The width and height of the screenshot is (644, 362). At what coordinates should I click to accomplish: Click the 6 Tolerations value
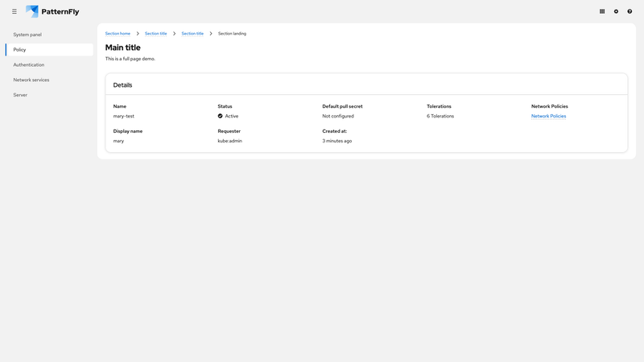[440, 116]
